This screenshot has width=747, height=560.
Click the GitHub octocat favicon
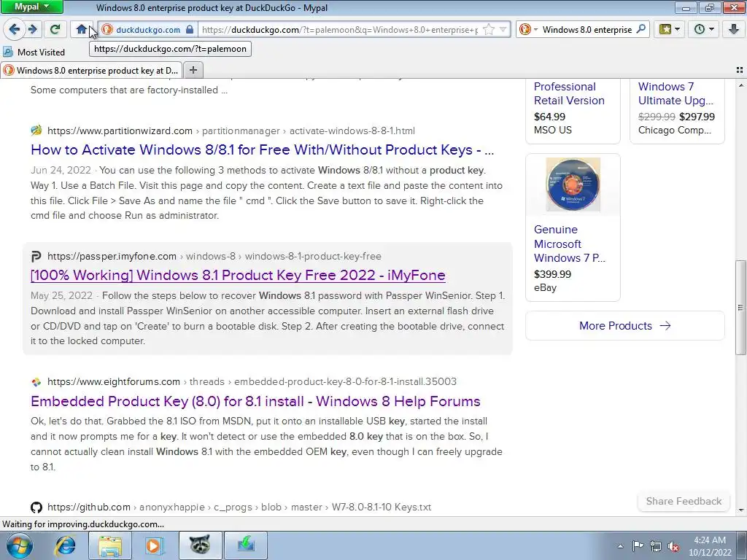[x=36, y=507]
